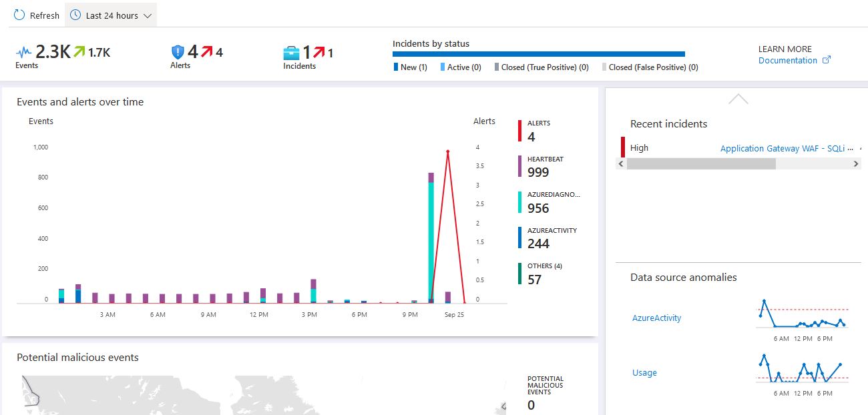868x415 pixels.
Task: Click the red ALERTS legend color bar
Action: click(x=520, y=131)
